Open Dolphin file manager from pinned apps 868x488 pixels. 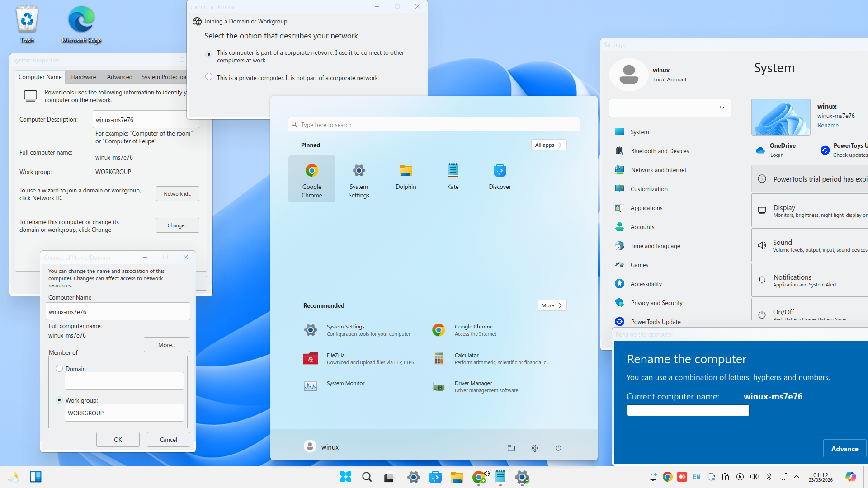[406, 177]
